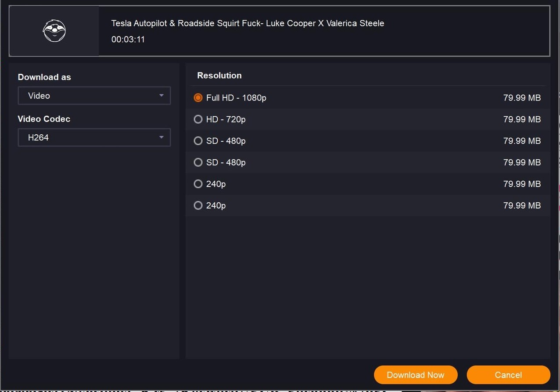Cancel the download dialog
The width and height of the screenshot is (560, 392).
(x=508, y=375)
